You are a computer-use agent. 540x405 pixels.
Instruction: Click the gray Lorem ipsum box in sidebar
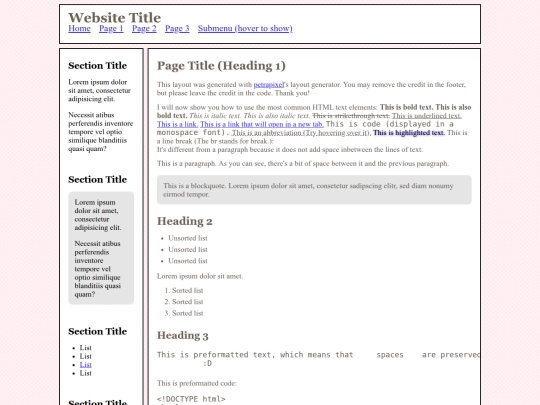pyautogui.click(x=101, y=248)
